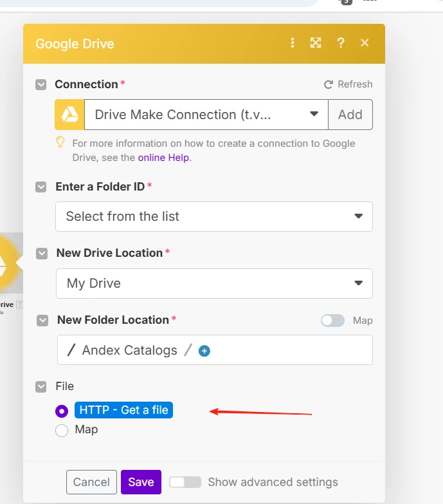Screen dimensions: 443x504
Task: Collapse the New Folder Location chevron
Action: click(42, 321)
